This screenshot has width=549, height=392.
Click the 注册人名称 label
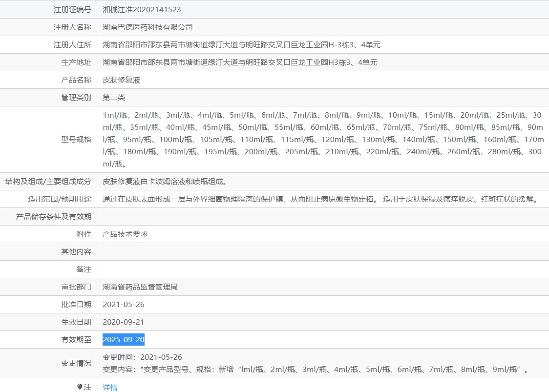tap(72, 27)
